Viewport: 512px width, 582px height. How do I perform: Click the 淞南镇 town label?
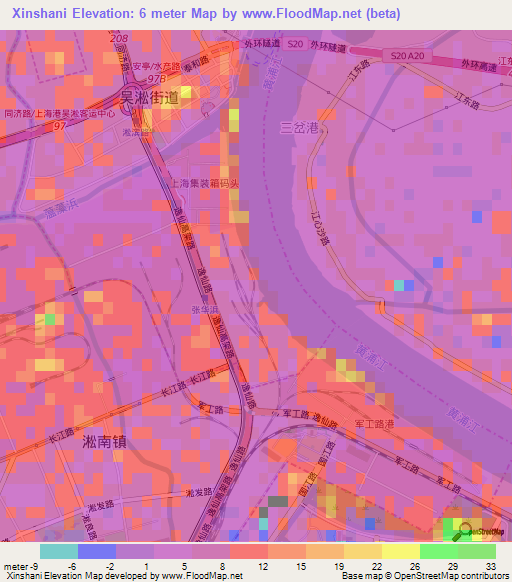[104, 442]
